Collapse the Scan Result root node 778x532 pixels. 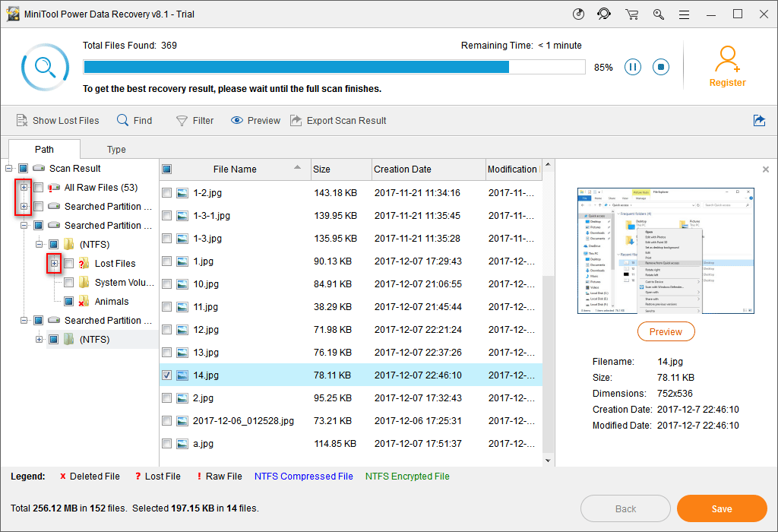pos(8,169)
